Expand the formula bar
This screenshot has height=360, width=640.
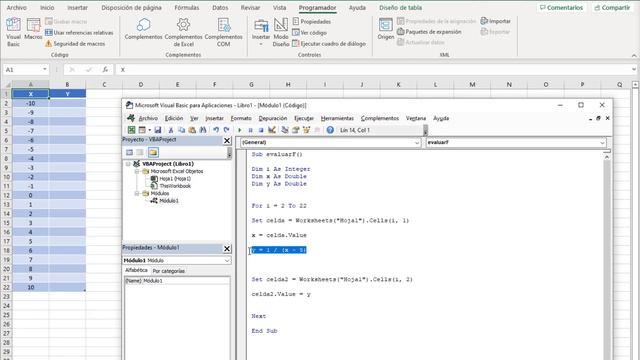634,69
